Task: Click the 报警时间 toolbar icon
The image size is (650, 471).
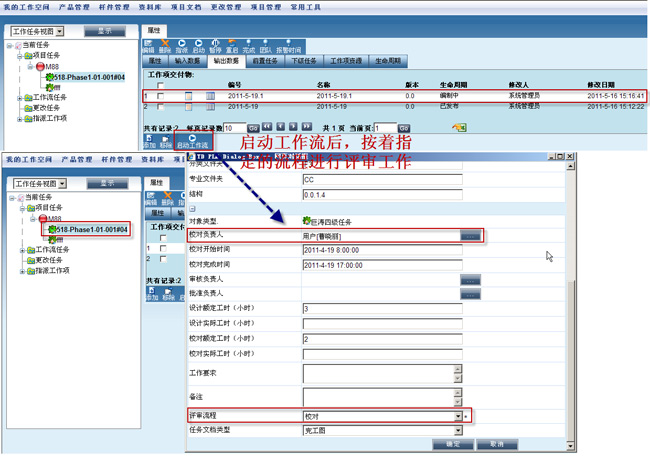Action: click(288, 46)
